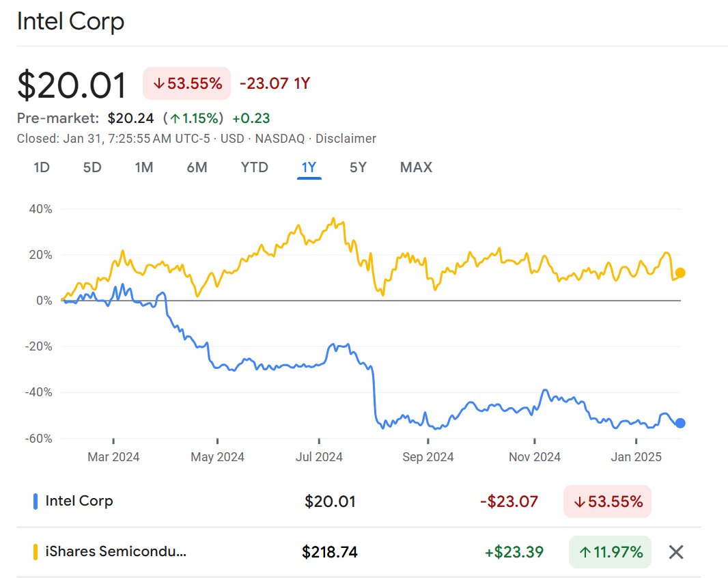Viewport: 728px width, 578px height.
Task: Select the 1D time range tab
Action: click(42, 167)
